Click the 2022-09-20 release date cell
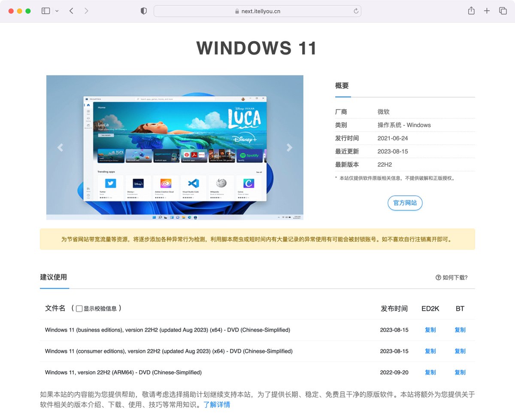 pyautogui.click(x=394, y=372)
